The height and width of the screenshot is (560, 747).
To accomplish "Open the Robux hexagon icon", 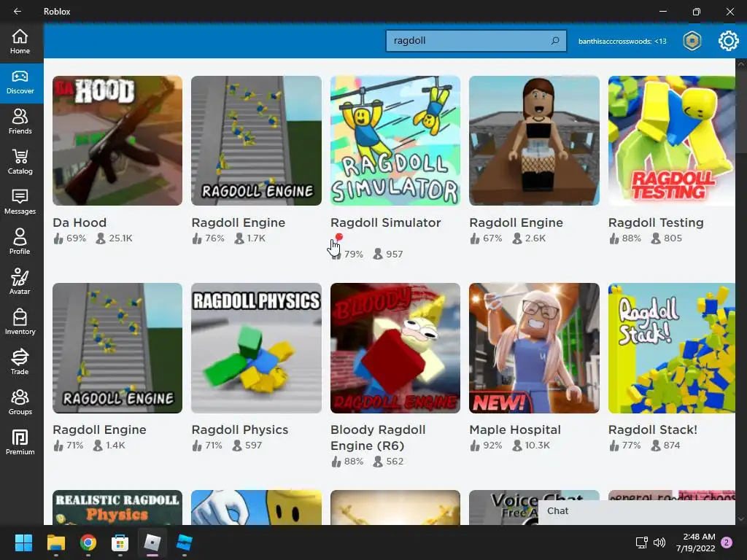I will pos(692,41).
